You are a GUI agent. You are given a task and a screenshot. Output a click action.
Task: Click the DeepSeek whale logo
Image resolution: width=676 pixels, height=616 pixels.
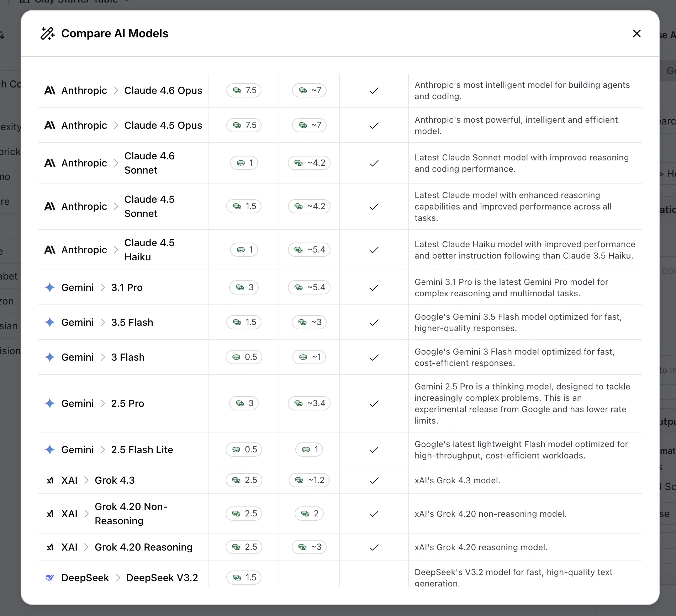point(50,578)
